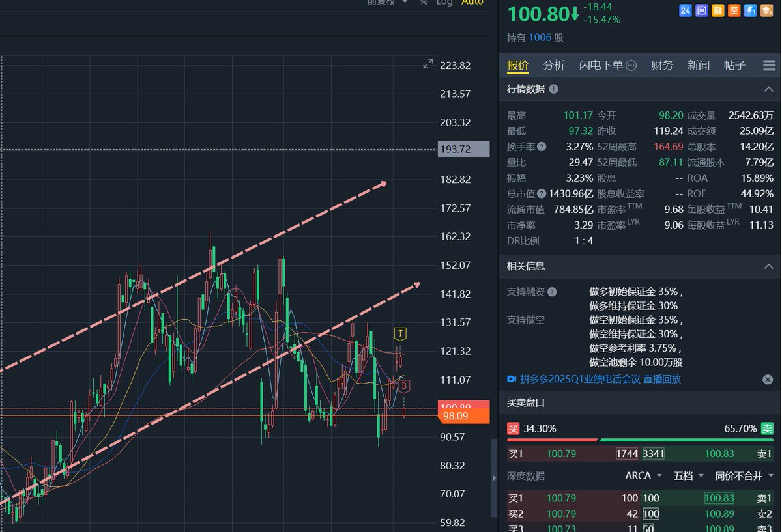This screenshot has height=532, width=782.
Task: Select the 融 margin trading icon
Action: tap(717, 10)
